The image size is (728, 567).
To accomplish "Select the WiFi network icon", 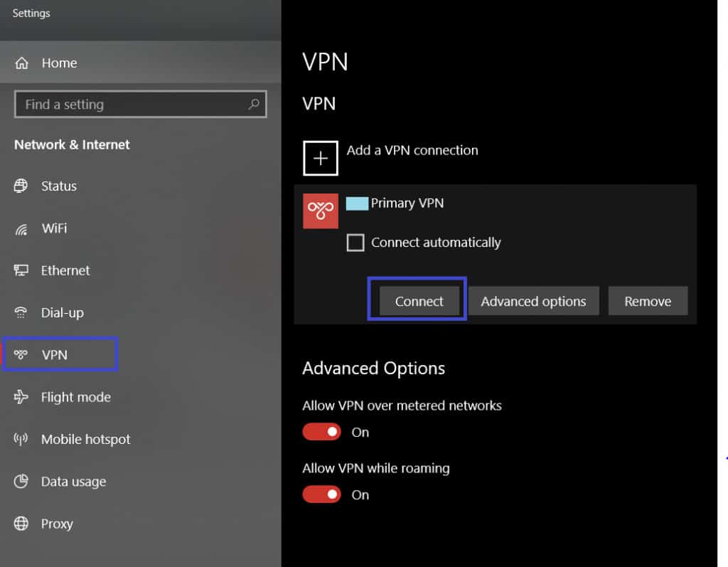I will tap(23, 228).
